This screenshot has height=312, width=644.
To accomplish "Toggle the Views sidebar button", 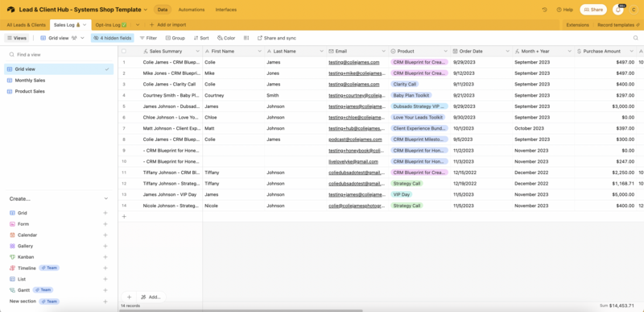I will [x=17, y=38].
